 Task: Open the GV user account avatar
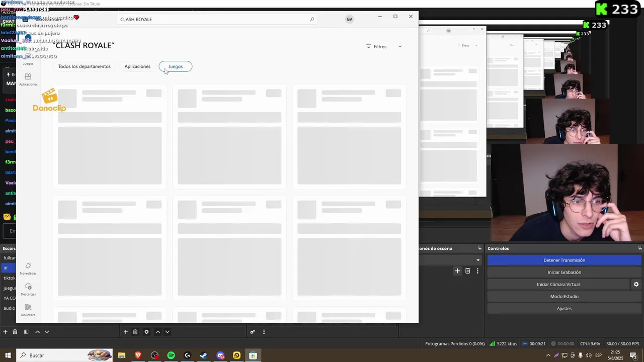tap(349, 19)
